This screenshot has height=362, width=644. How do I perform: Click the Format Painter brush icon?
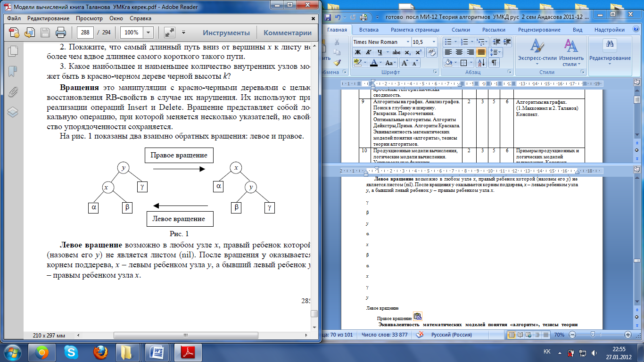tap(337, 62)
